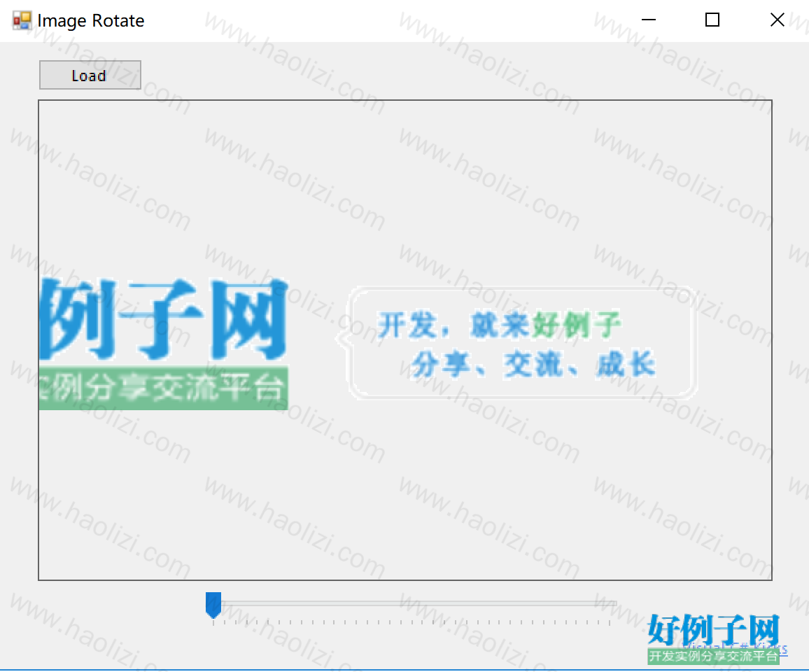Minimize the Image Rotate window
The width and height of the screenshot is (809, 672).
click(649, 20)
